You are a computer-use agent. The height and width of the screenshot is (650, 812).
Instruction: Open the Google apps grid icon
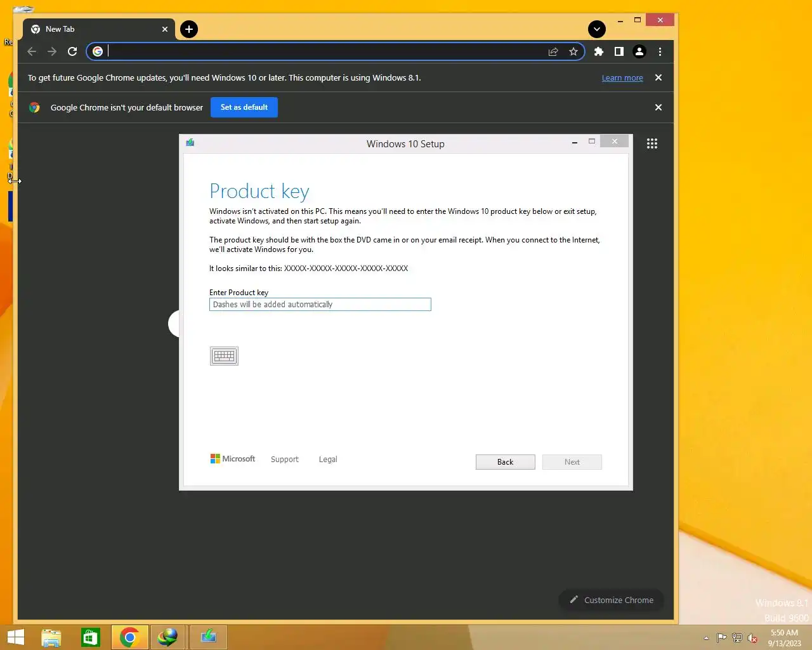click(x=652, y=143)
